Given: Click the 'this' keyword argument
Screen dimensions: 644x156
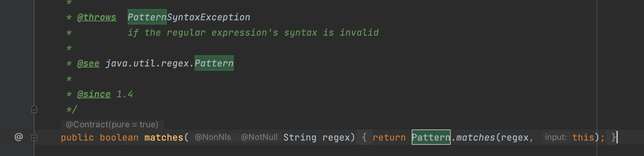Looking at the screenshot, I should click(583, 137).
